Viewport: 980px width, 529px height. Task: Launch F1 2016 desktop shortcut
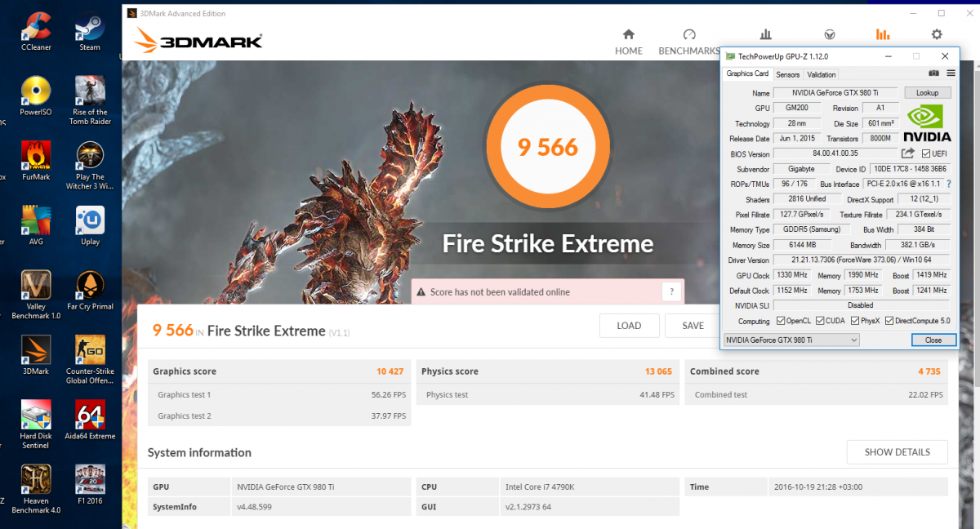coord(90,485)
